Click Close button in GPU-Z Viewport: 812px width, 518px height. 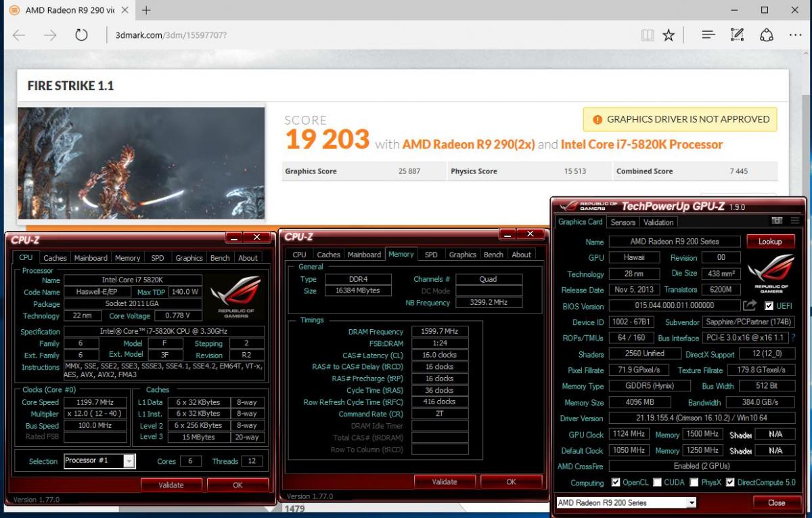777,503
